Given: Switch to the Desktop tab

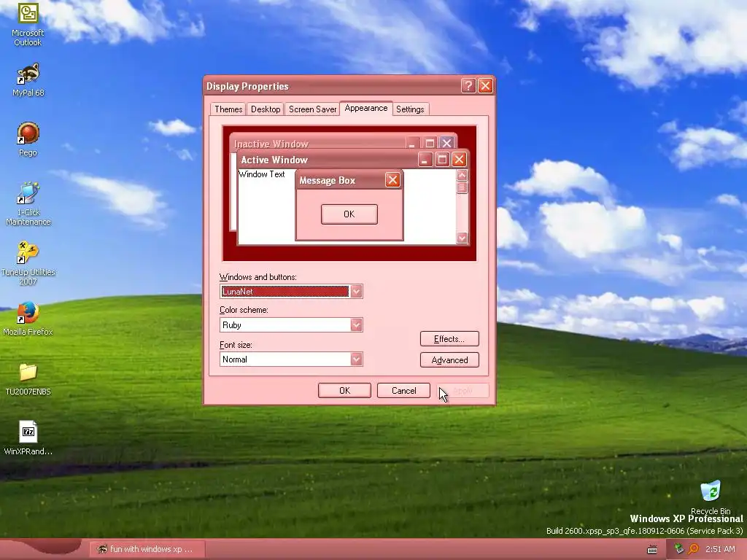Looking at the screenshot, I should [x=266, y=109].
